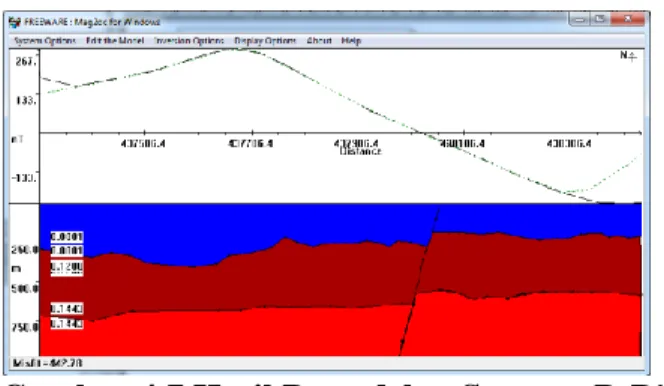
Task: Select the lower 0.1440 susceptibility label
Action: click(67, 323)
